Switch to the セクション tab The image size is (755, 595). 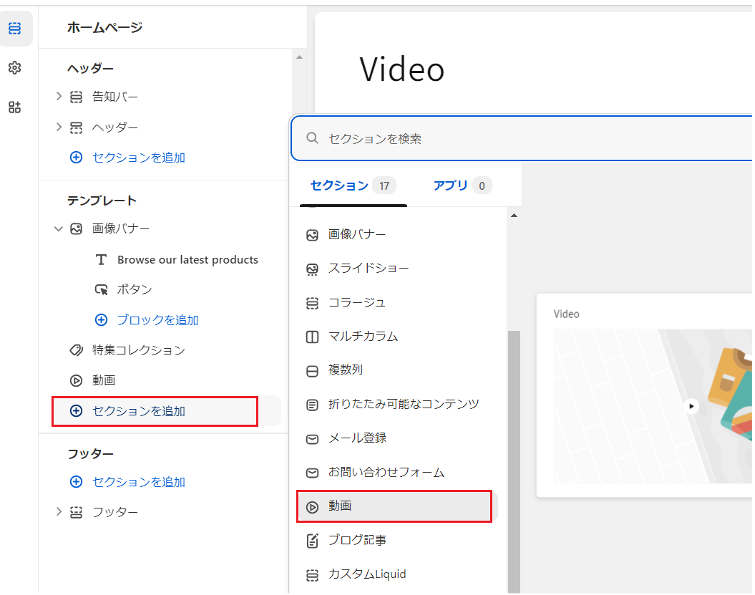pyautogui.click(x=353, y=186)
